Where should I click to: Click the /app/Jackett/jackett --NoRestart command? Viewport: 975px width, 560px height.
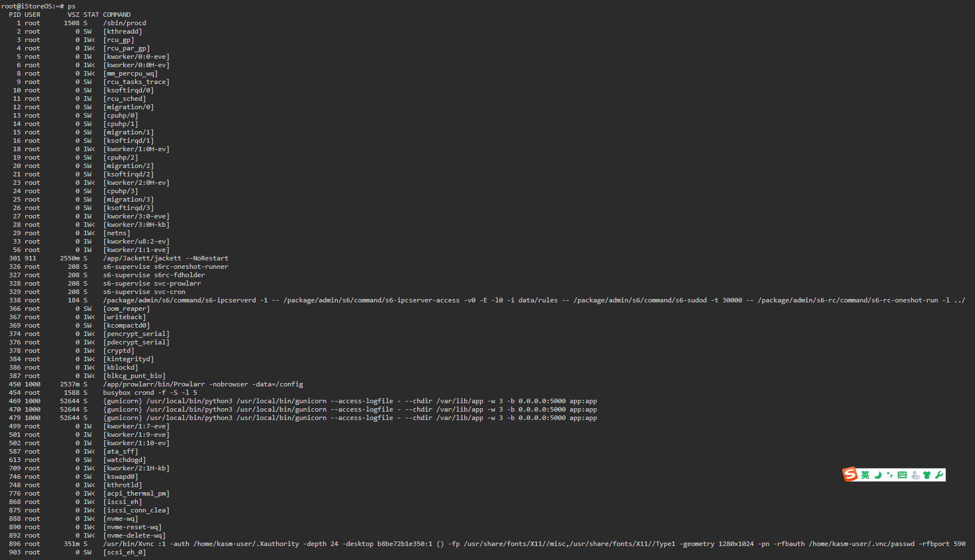point(165,258)
